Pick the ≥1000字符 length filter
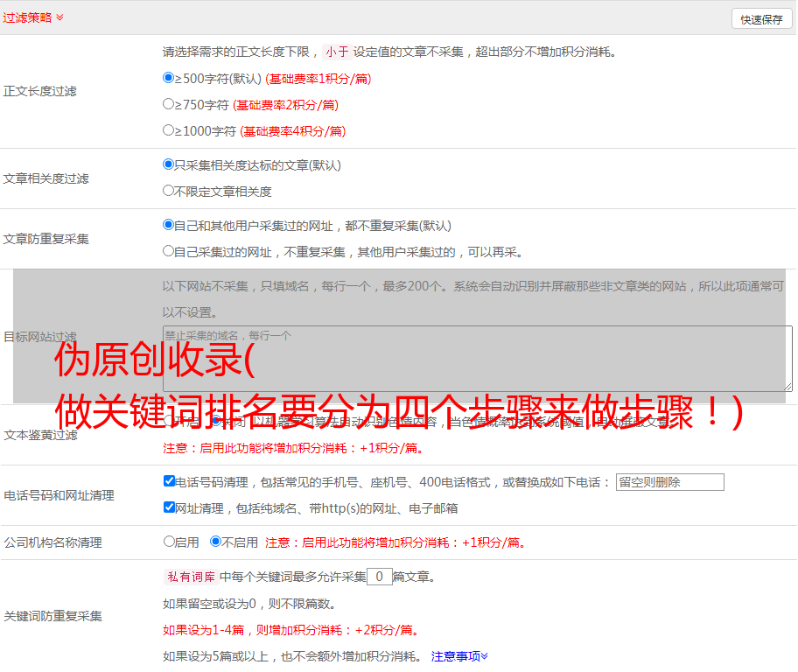The width and height of the screenshot is (798, 672). 169,130
